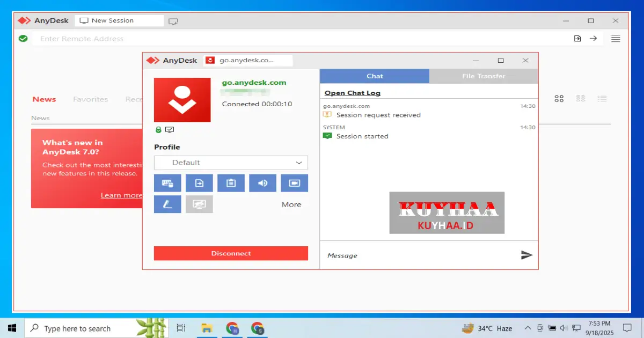Click the Meet Now tray icon
This screenshot has width=644, height=338.
540,328
